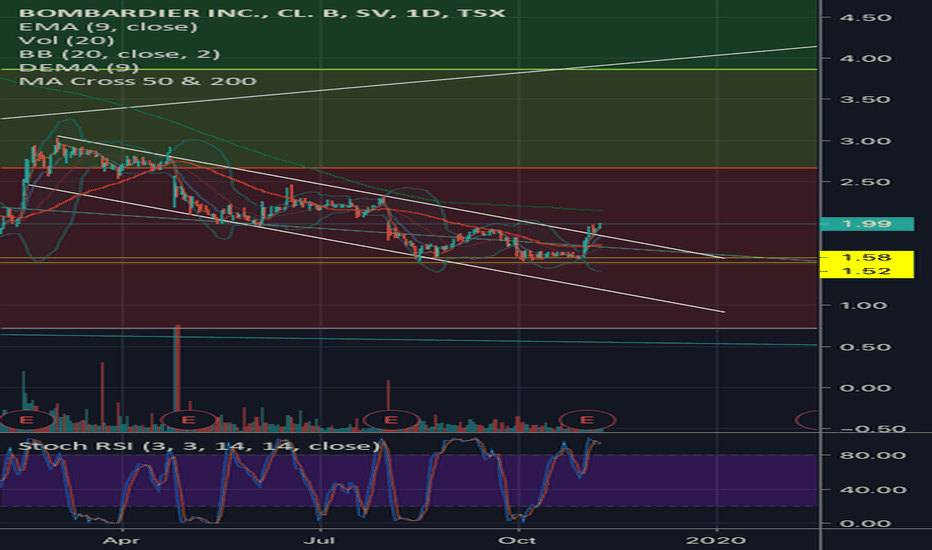Screen dimensions: 932x550
Task: Click the yellow 1.52 price label
Action: 867,271
